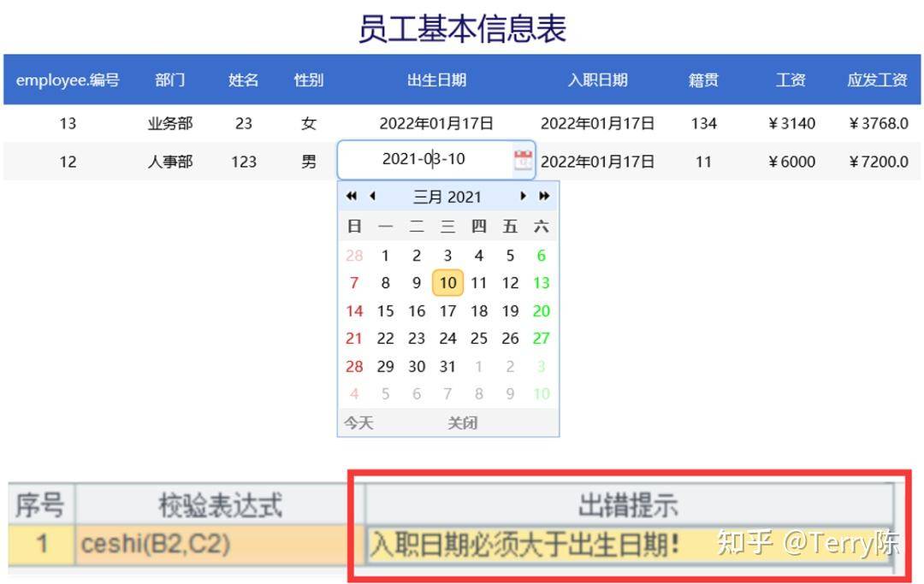Click salary cell ¥6000

[792, 162]
